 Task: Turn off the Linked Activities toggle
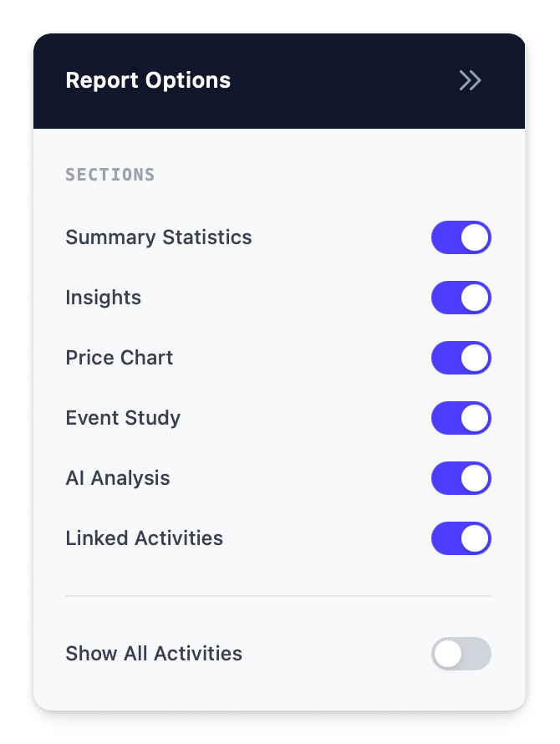(x=461, y=538)
